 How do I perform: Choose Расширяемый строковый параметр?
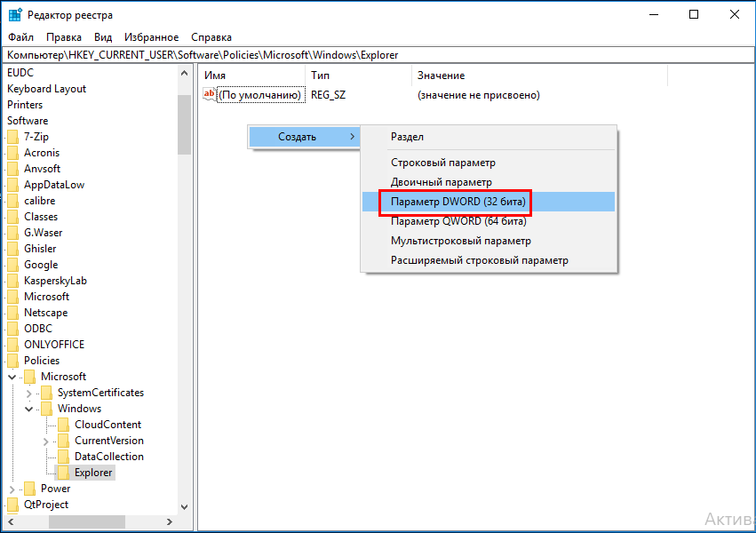489,260
